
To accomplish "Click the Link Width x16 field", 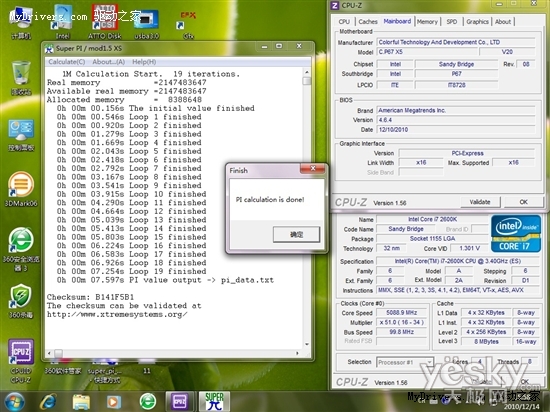I will point(421,163).
